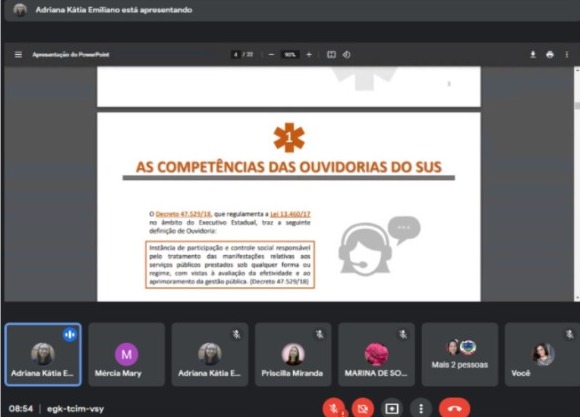Open the Lei 13.460/17 link
580x417 pixels.
pyautogui.click(x=290, y=214)
